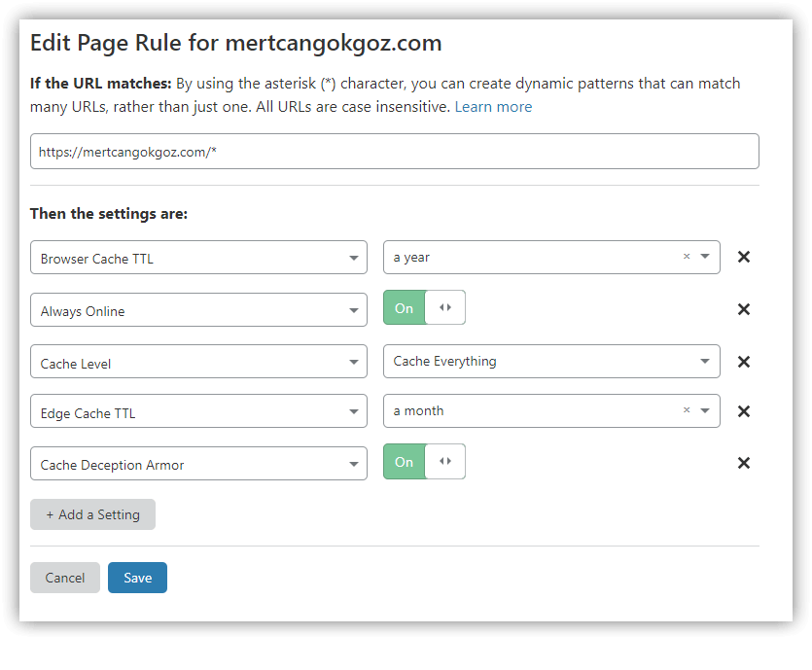This screenshot has height=670, width=812.
Task: Clear the 'a year' selected value
Action: click(687, 257)
